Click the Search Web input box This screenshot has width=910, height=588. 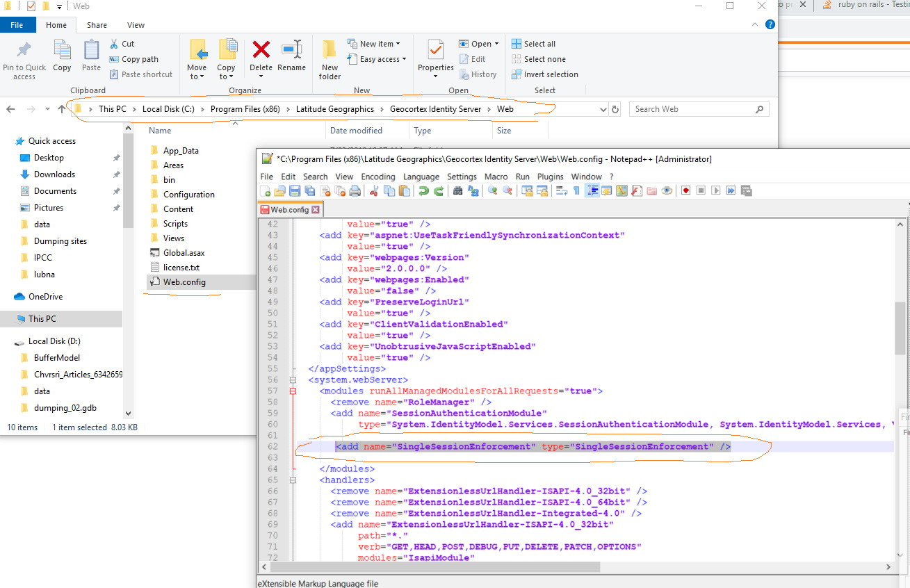(x=699, y=109)
